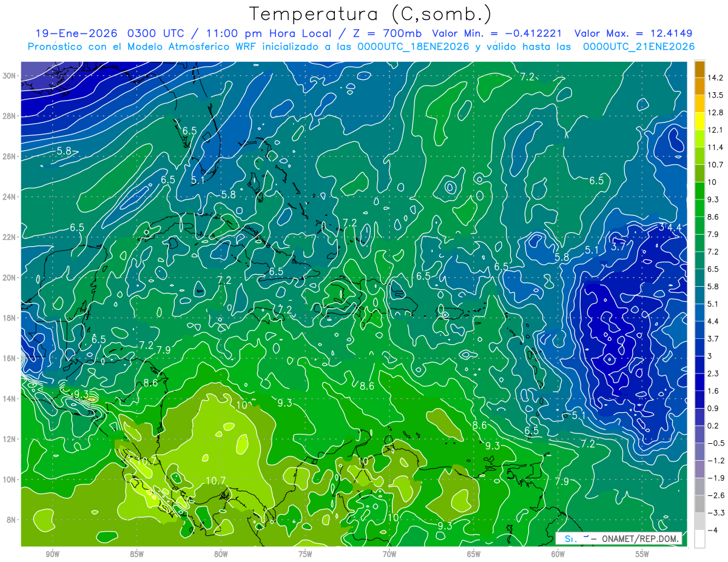Click the title "Temperatura (C,somb.)"
Screen dimensions: 728x562
point(371,14)
